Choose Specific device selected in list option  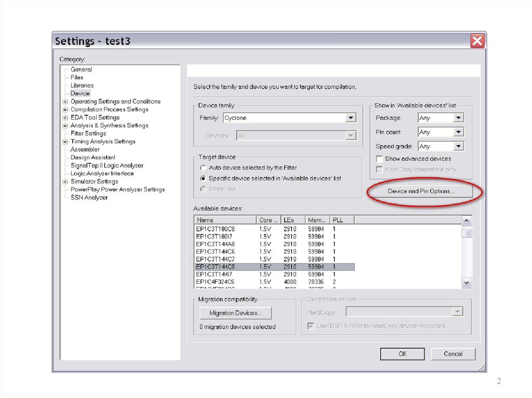[203, 178]
